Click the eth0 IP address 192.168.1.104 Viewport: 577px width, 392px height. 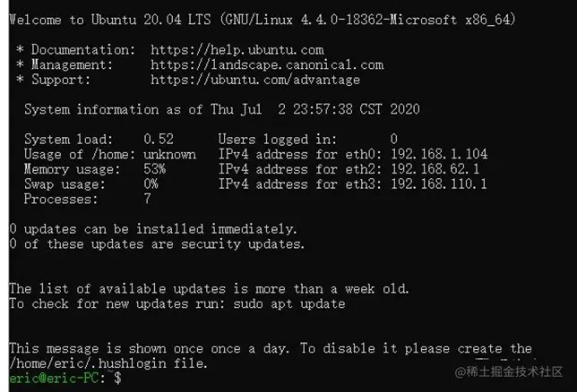[x=439, y=154]
